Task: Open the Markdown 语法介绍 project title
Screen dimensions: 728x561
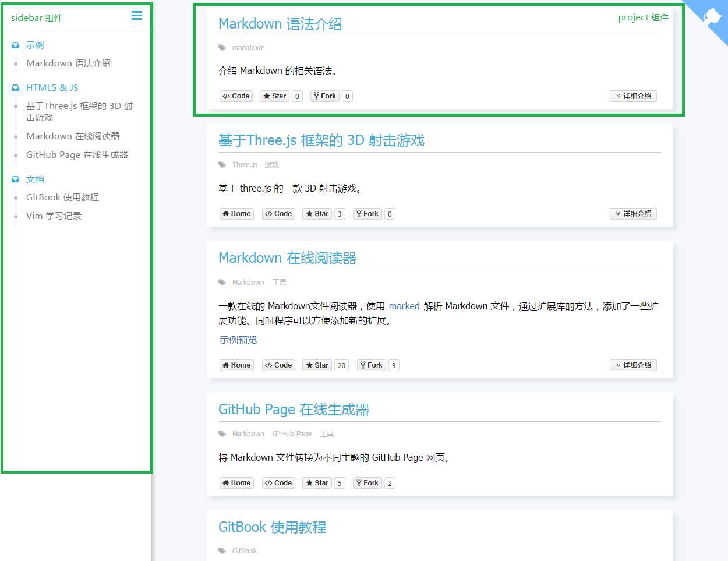Action: pos(280,24)
